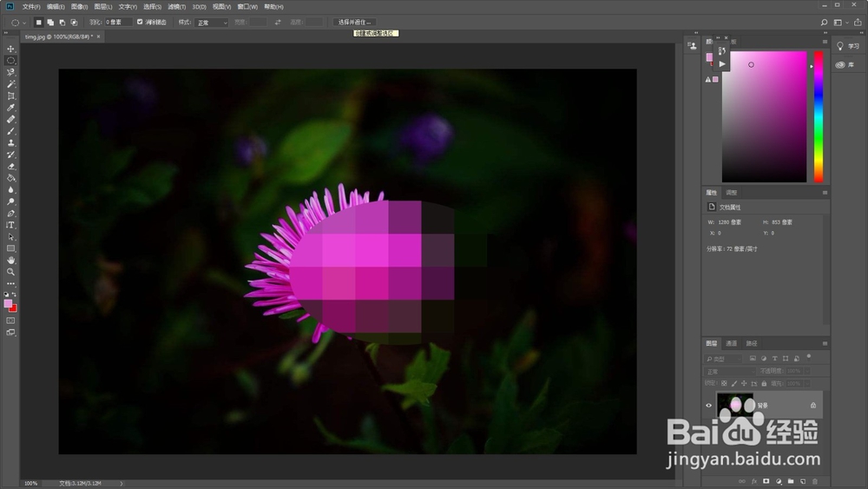Hide the 背景 layer with eye icon
The width and height of the screenshot is (868, 489).
tap(708, 406)
